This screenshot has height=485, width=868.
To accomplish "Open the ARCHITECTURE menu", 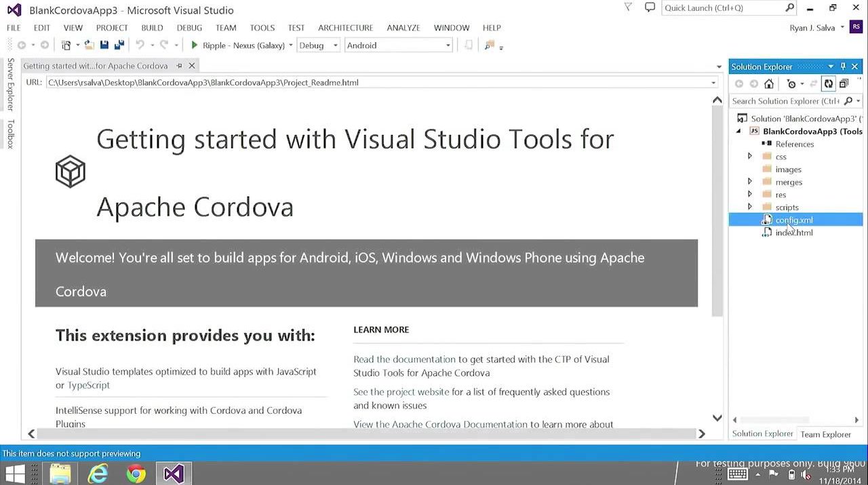I will tap(345, 28).
